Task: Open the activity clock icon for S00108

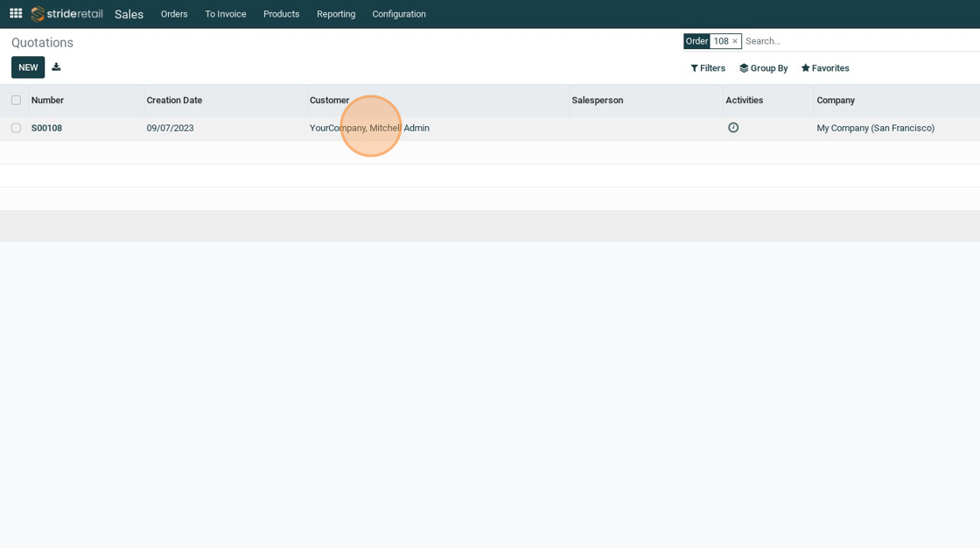Action: pos(733,128)
